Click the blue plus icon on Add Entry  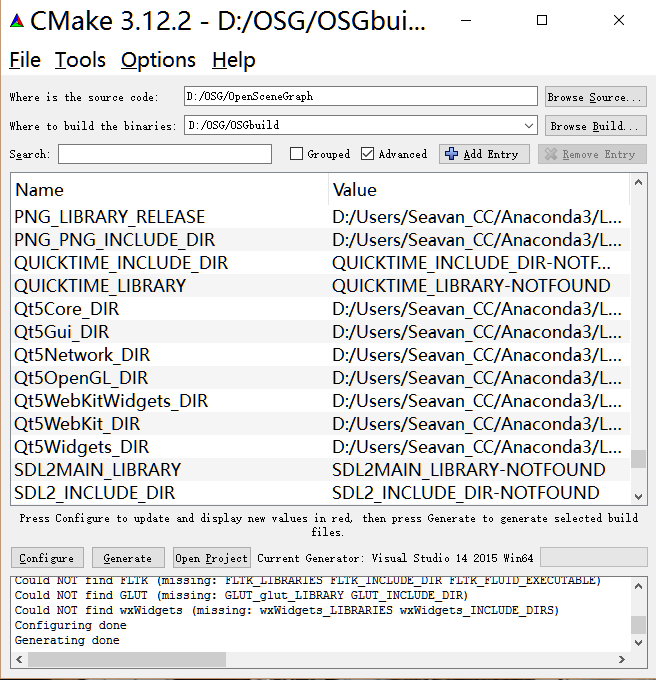(451, 154)
